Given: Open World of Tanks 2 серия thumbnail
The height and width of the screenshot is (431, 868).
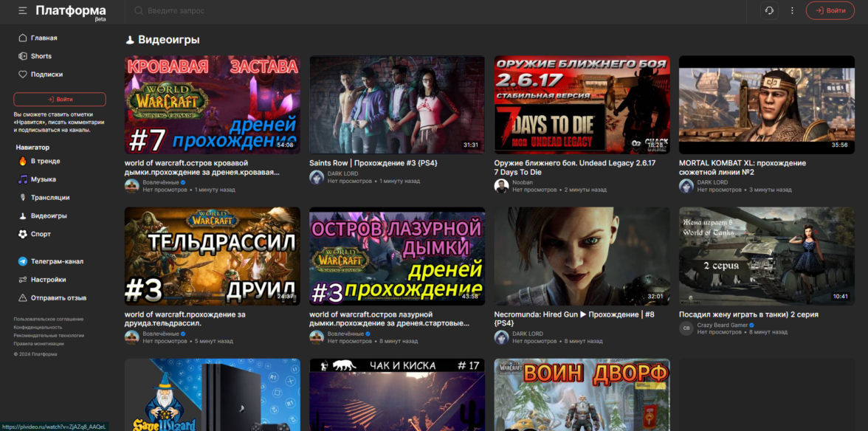Looking at the screenshot, I should click(x=767, y=257).
